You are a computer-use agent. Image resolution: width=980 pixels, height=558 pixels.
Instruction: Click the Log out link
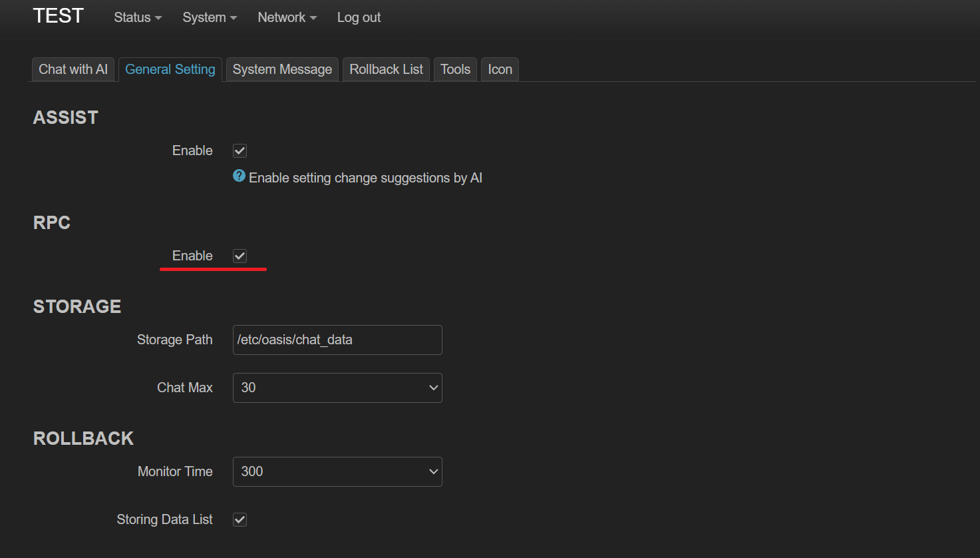(359, 18)
